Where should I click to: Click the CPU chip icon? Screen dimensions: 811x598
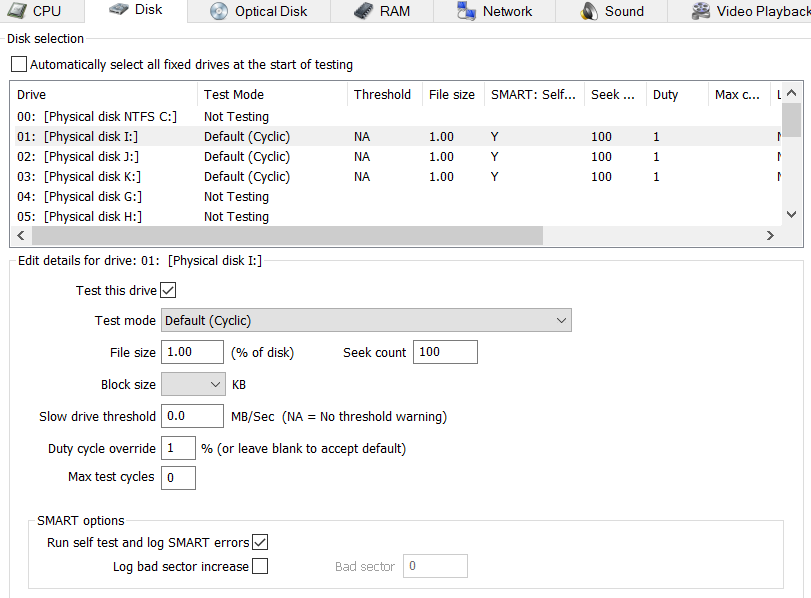[x=17, y=10]
